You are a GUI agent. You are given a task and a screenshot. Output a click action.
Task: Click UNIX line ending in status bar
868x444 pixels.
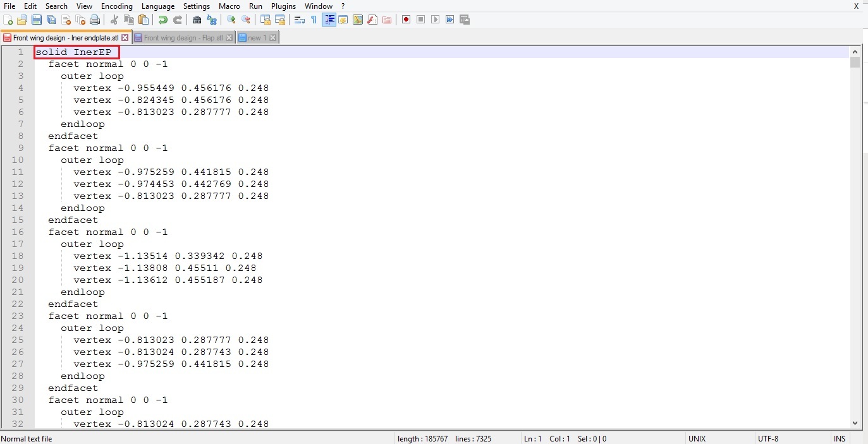pos(697,438)
